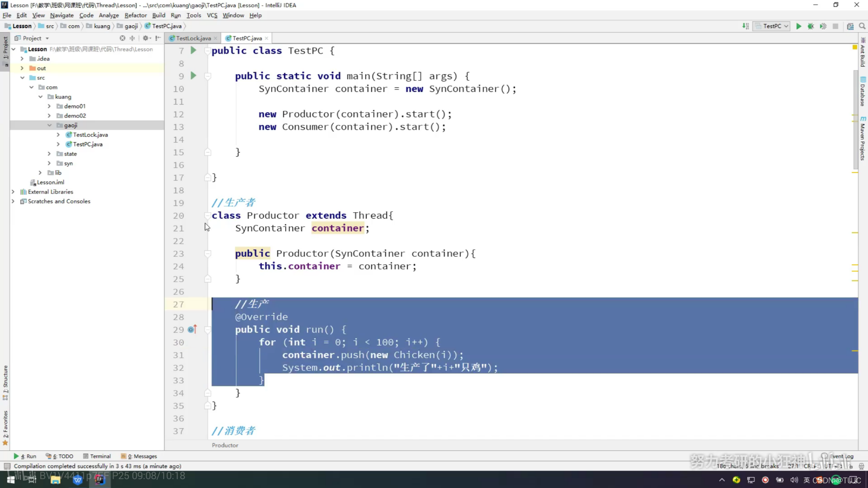
Task: Run with coverage icon in toolbar
Action: pos(823,26)
